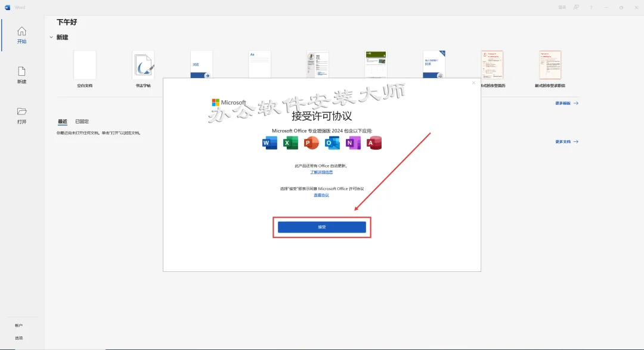
Task: Open the 查看协议 link
Action: click(x=321, y=195)
